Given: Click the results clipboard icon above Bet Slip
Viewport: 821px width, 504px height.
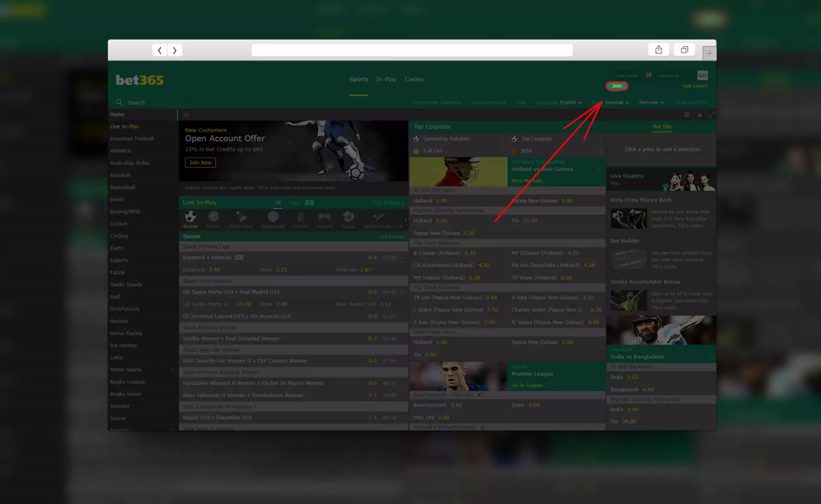Looking at the screenshot, I should tap(687, 115).
